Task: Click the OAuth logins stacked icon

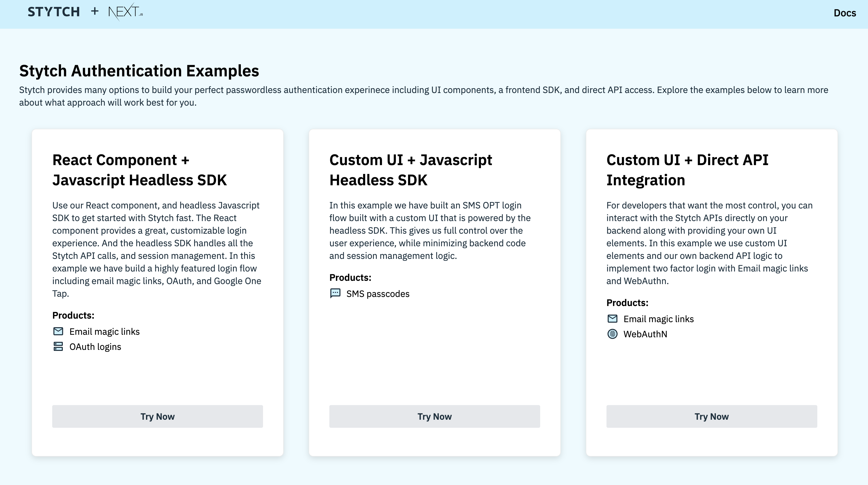Action: coord(58,347)
